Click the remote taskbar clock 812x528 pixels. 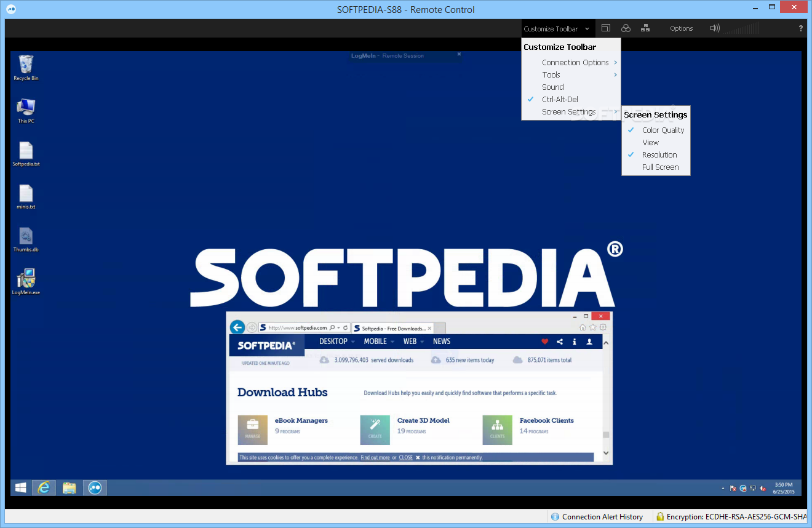[783, 489]
